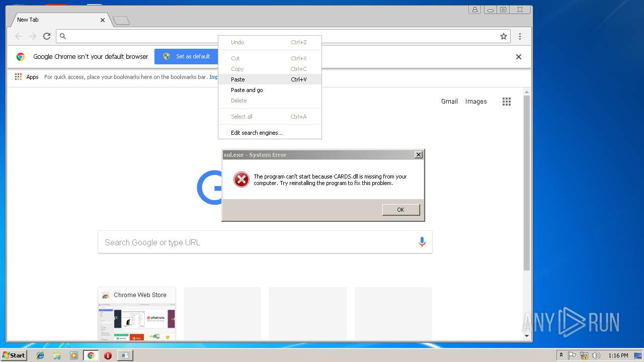Choose Paste and go from the context menu
The width and height of the screenshot is (644, 362).
[270, 90]
